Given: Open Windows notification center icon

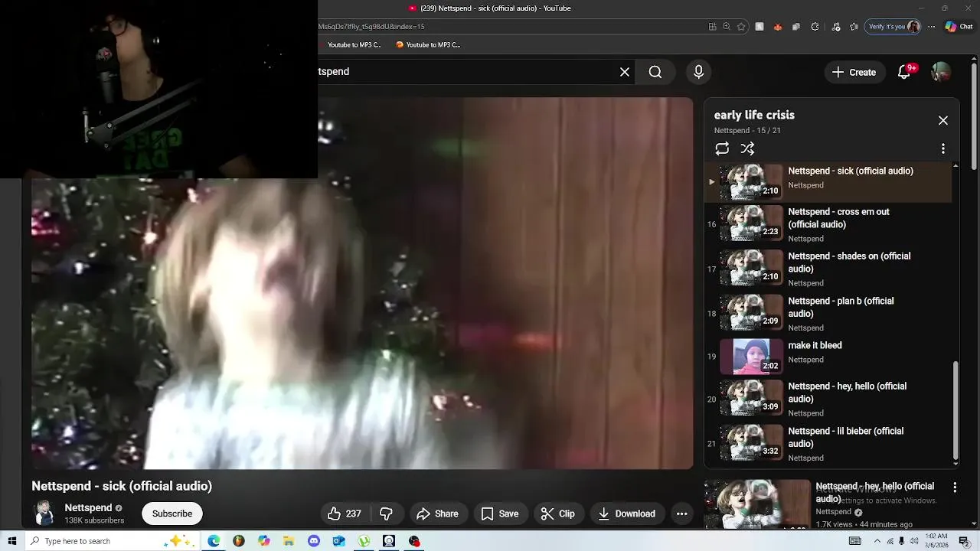Looking at the screenshot, I should click(964, 541).
